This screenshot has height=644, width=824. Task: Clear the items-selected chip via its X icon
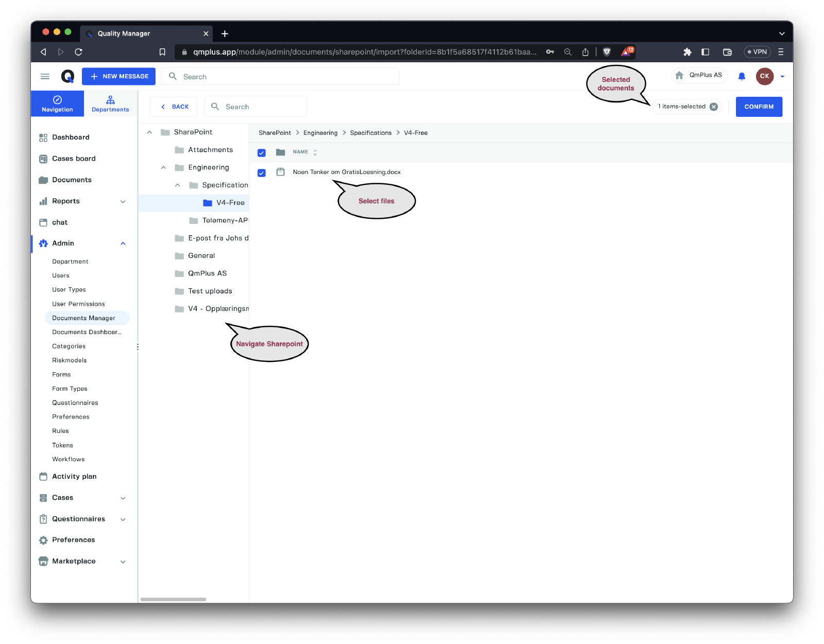[x=714, y=107]
